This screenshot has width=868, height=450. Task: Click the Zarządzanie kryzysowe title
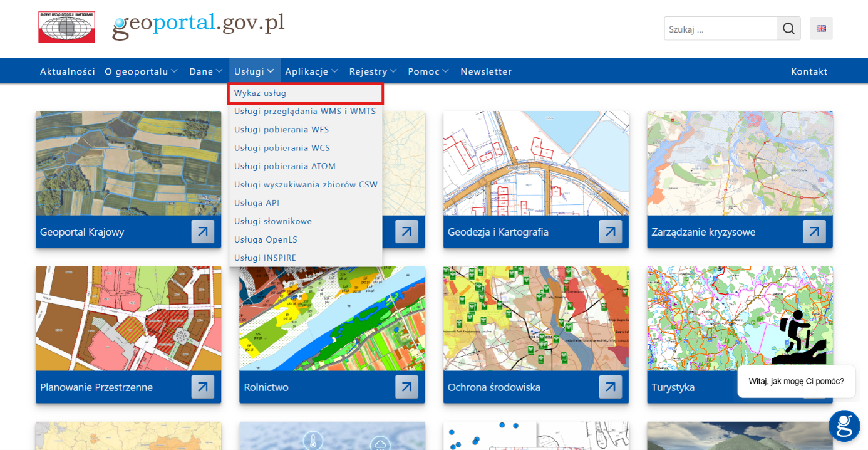pyautogui.click(x=703, y=232)
